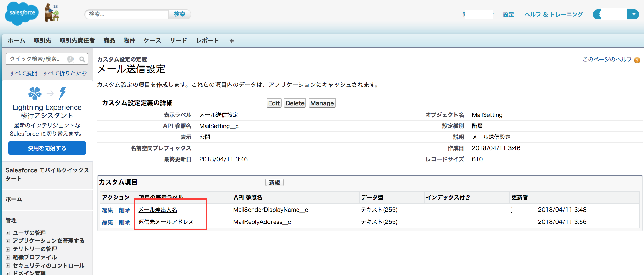644x275 pixels.
Task: Click the 設定 menu item
Action: (x=508, y=14)
